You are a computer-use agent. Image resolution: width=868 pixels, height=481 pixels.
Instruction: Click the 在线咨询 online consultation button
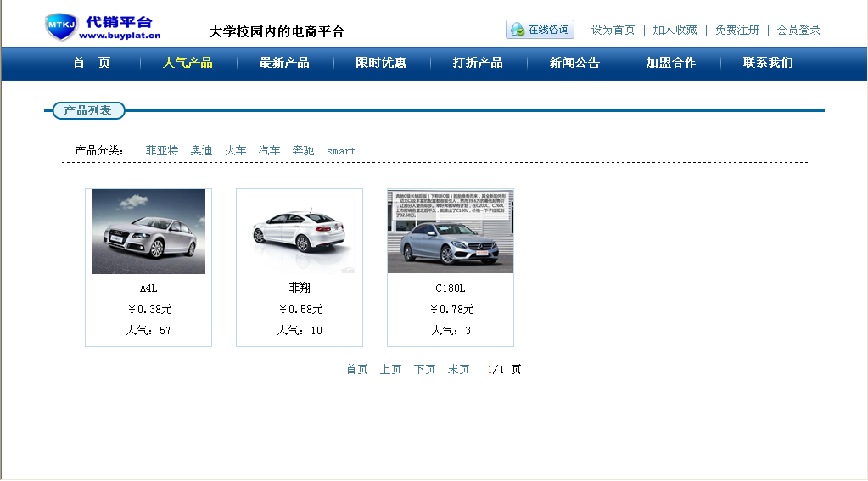point(540,30)
